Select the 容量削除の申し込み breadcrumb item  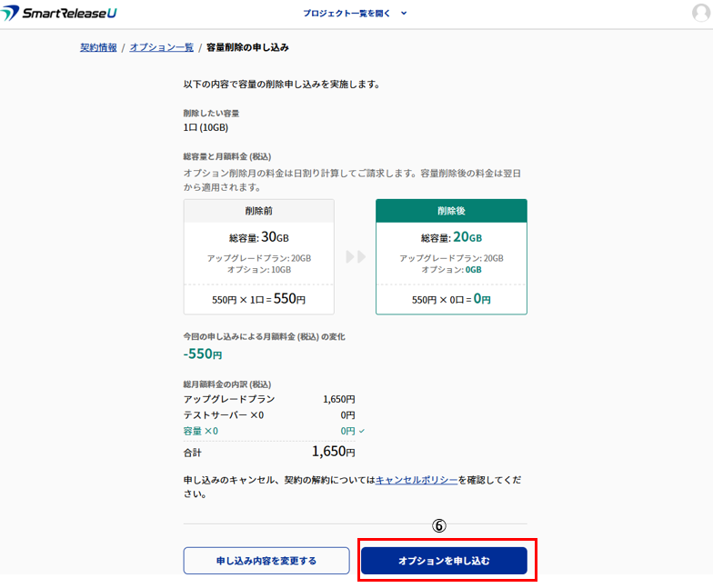click(247, 47)
